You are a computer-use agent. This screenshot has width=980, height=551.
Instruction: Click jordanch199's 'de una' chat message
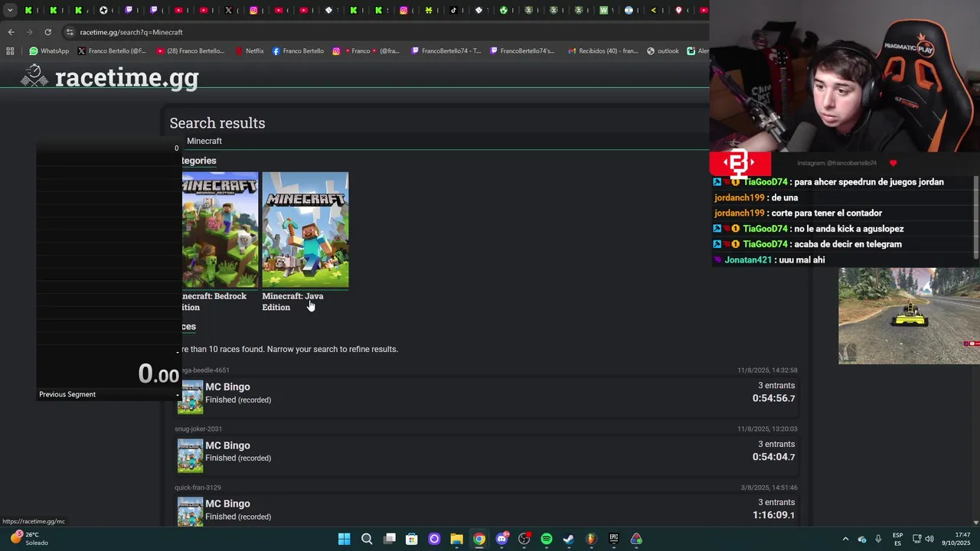(756, 197)
